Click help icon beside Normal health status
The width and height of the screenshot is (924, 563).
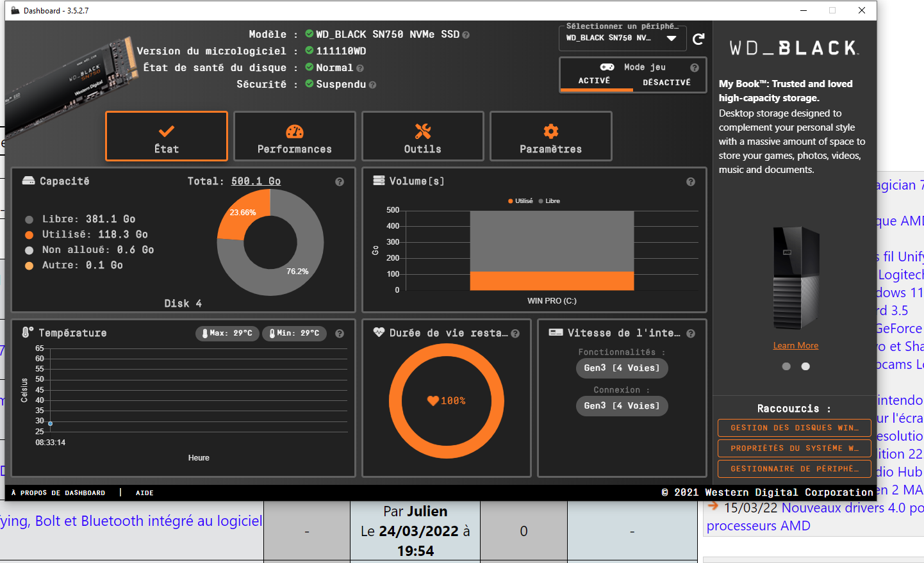coord(360,68)
